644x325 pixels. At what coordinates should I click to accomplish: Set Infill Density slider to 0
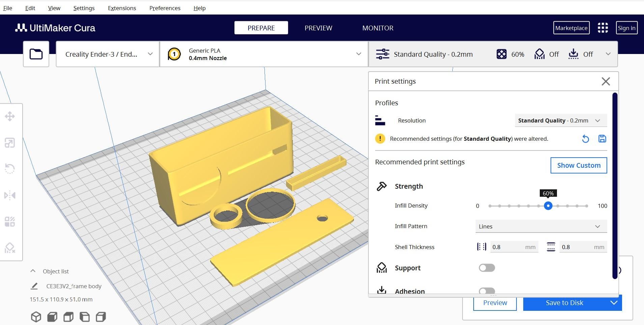coord(490,206)
